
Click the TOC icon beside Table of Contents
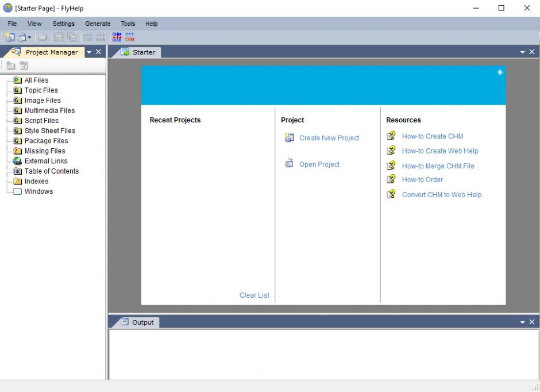pos(17,171)
